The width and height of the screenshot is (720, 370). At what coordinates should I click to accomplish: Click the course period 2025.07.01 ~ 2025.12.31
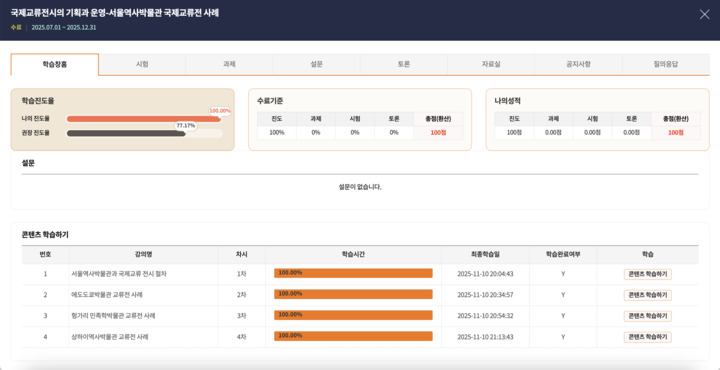pyautogui.click(x=64, y=28)
